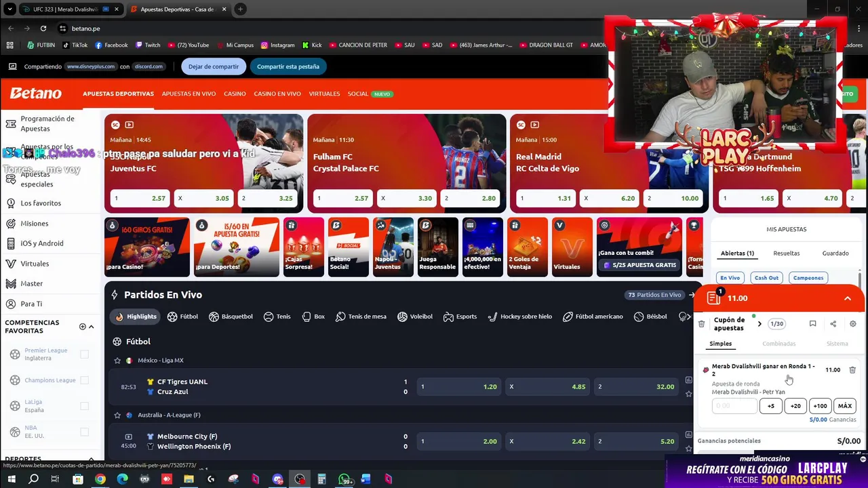
Task: Save the coupon with bookmark icon
Action: pos(812,324)
